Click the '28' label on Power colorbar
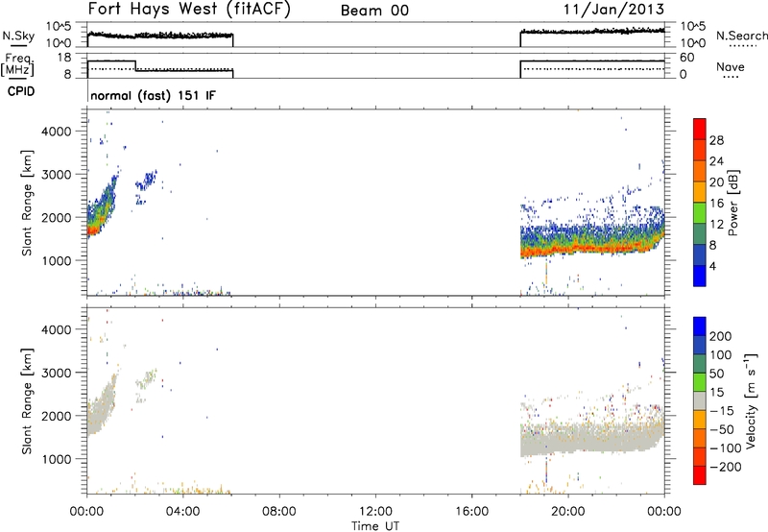This screenshot has height=532, width=768. tap(716, 140)
